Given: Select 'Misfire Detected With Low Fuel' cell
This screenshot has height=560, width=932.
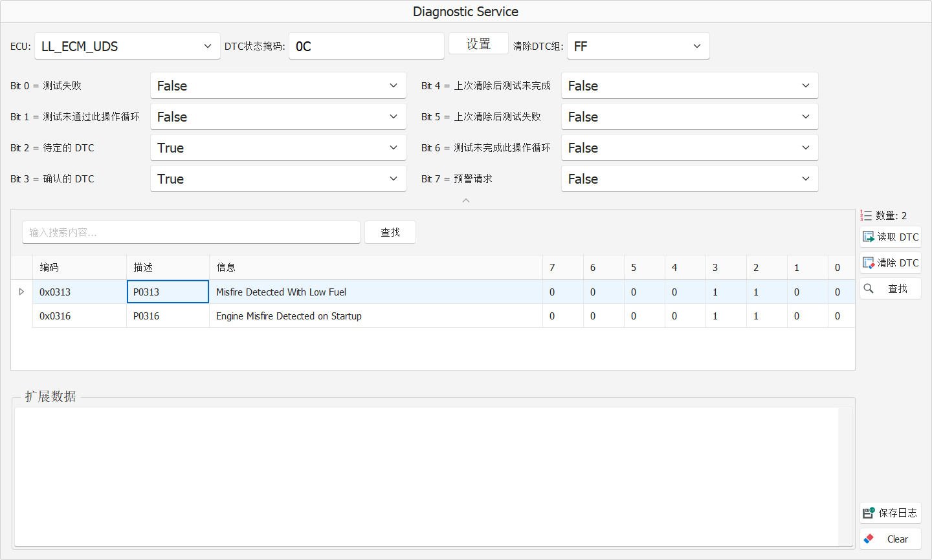Looking at the screenshot, I should (x=376, y=292).
